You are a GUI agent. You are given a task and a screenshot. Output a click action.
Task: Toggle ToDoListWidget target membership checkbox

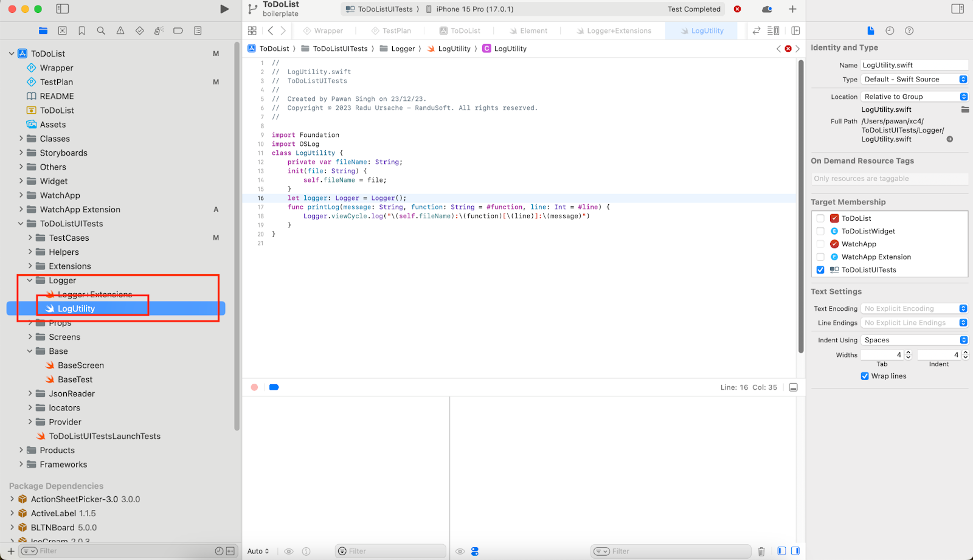tap(820, 231)
